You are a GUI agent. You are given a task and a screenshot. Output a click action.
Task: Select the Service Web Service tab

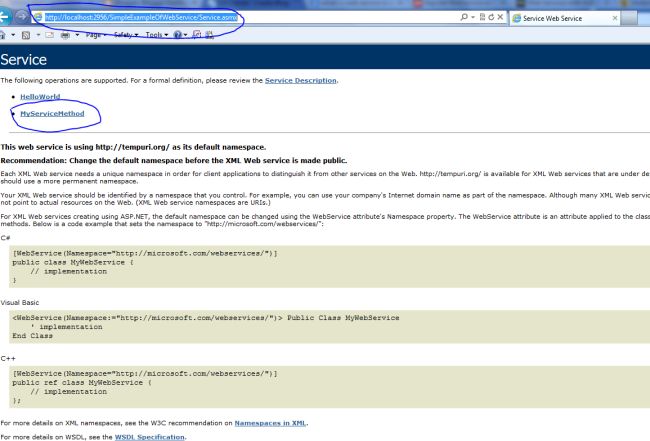pyautogui.click(x=565, y=18)
